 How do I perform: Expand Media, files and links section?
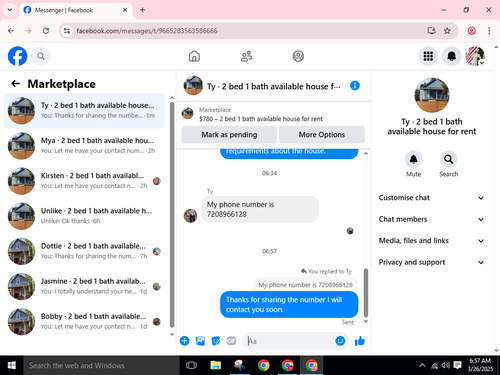(431, 241)
